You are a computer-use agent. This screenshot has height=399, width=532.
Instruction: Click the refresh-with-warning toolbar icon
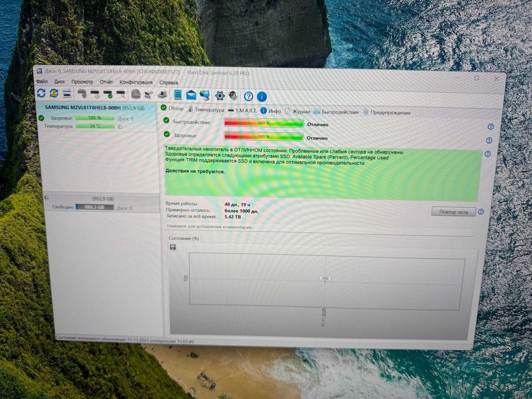[x=54, y=93]
